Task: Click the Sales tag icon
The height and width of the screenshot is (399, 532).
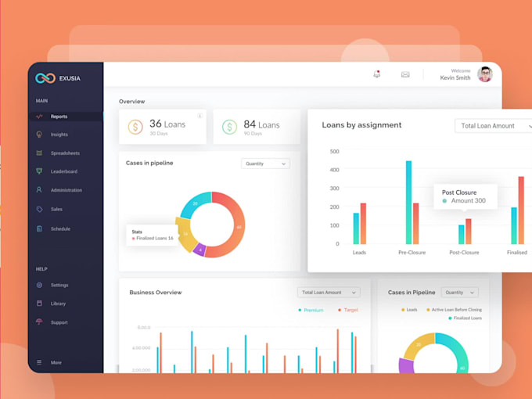Action: coord(39,209)
